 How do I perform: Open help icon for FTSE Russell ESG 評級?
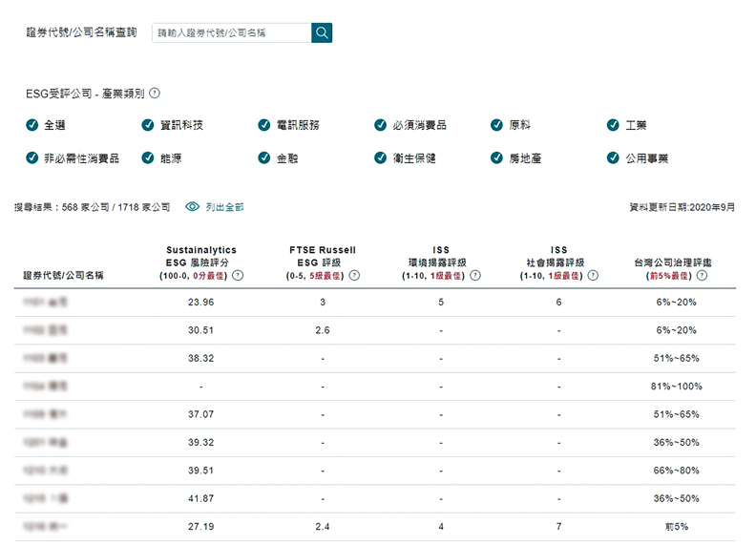(354, 276)
